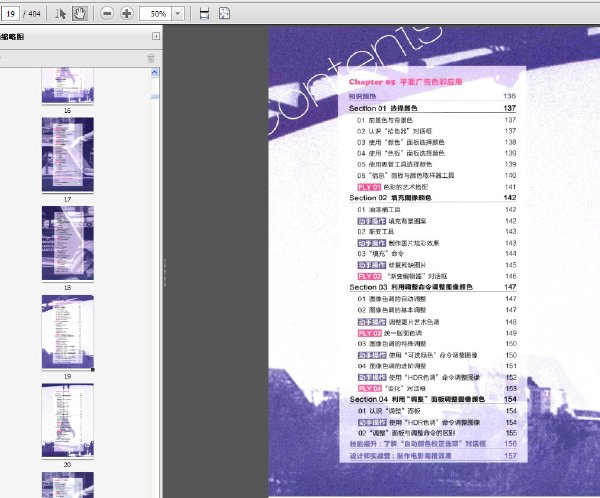600x498 pixels.
Task: Click 'Section 02' contents entry
Action: 432,198
